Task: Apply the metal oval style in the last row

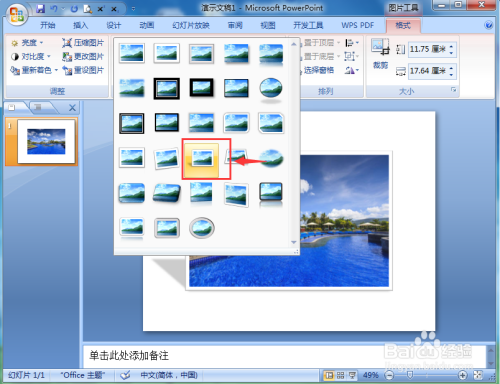Action: 202,228
